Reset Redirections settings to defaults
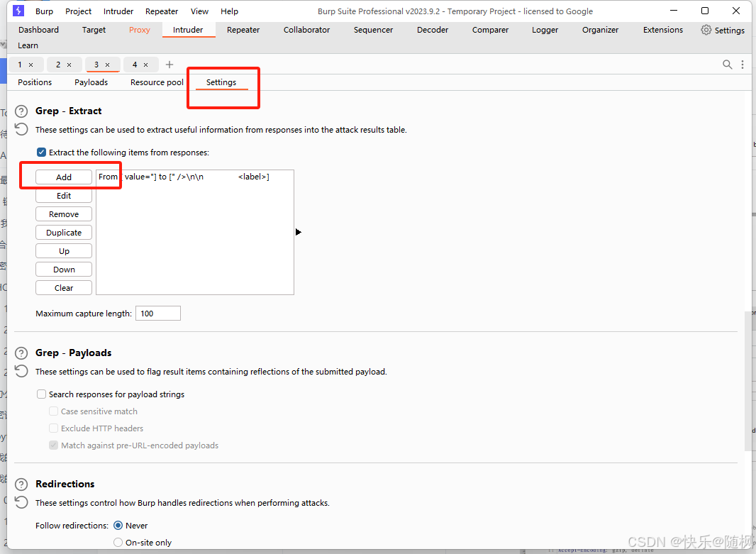The width and height of the screenshot is (756, 554). pyautogui.click(x=21, y=502)
